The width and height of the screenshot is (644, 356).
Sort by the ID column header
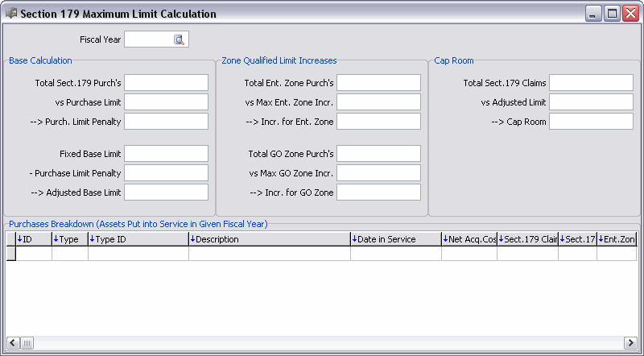pos(33,239)
